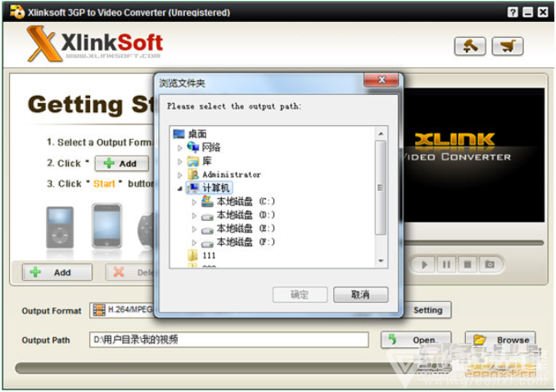Screen dimensions: 556x392
Task: Take a snapshot with the camera icon
Action: pyautogui.click(x=490, y=264)
